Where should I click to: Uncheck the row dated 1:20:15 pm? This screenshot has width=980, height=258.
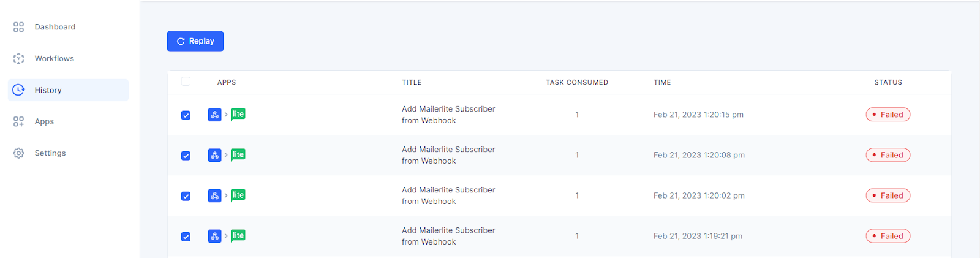(x=186, y=115)
